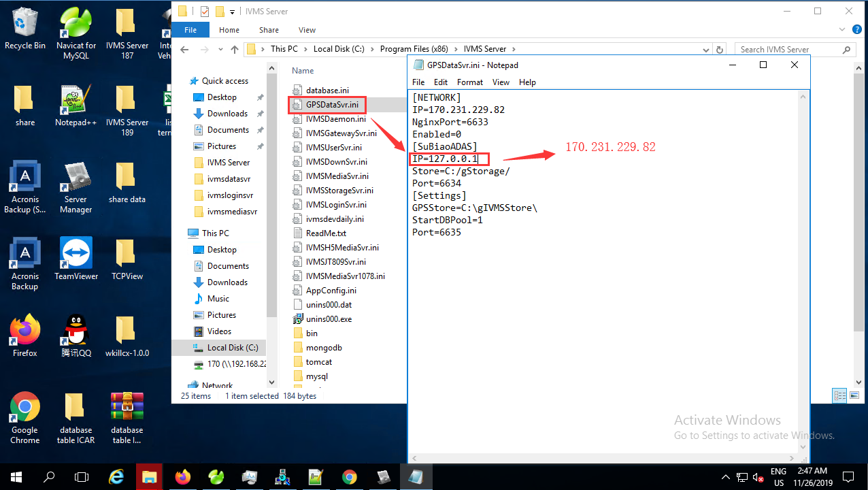
Task: Launch Google Chrome from the desktop
Action: [25, 417]
